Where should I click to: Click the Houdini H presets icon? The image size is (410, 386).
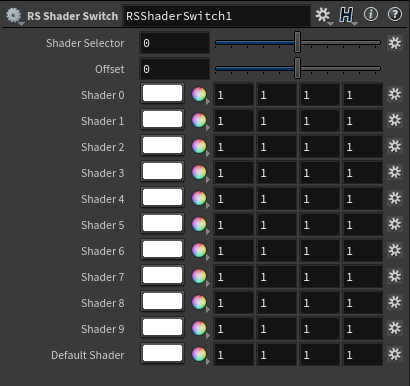tap(347, 15)
